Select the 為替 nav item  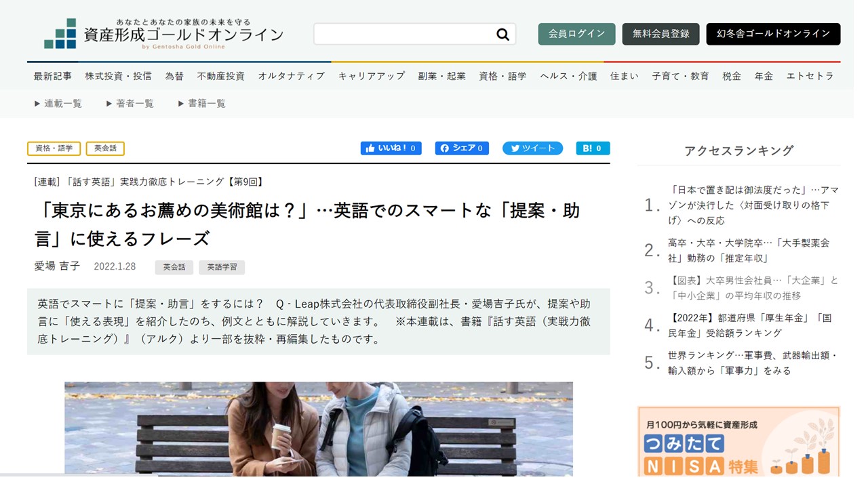click(x=174, y=76)
